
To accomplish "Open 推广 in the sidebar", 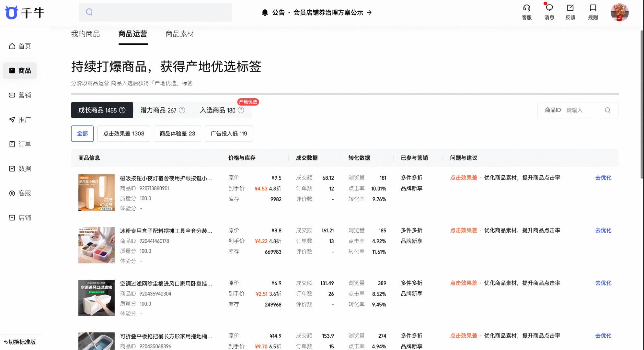I will point(20,120).
